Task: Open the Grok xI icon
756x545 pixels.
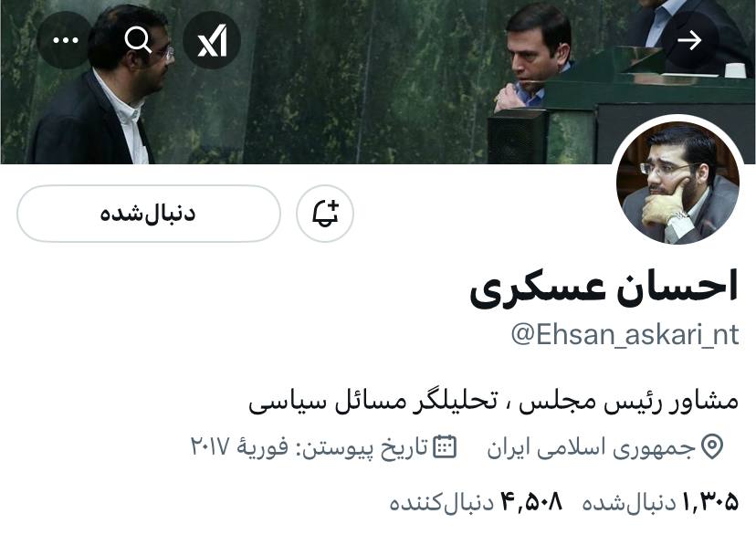Action: (x=212, y=40)
